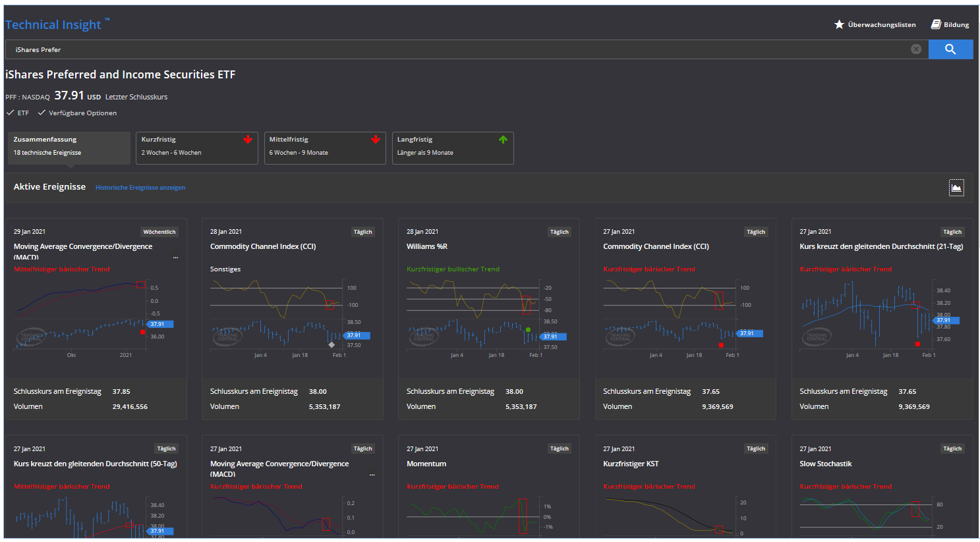This screenshot has width=980, height=542.
Task: Click the volume value 29,416,556
Action: pos(130,407)
